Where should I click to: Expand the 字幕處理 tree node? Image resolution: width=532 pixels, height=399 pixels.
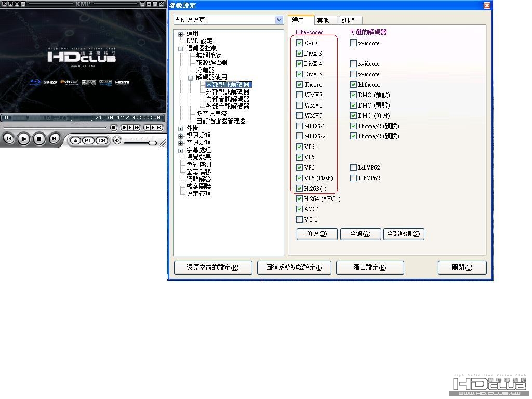coord(180,151)
